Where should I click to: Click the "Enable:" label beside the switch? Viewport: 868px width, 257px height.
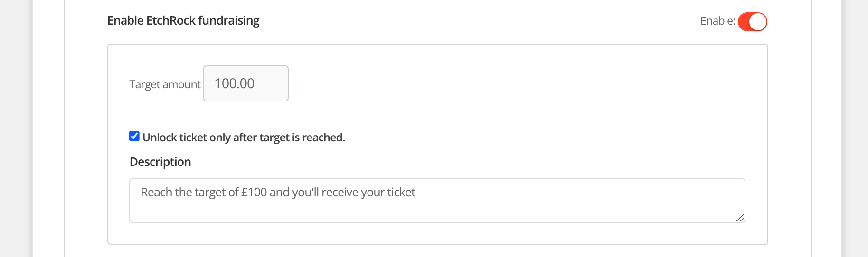coord(717,21)
